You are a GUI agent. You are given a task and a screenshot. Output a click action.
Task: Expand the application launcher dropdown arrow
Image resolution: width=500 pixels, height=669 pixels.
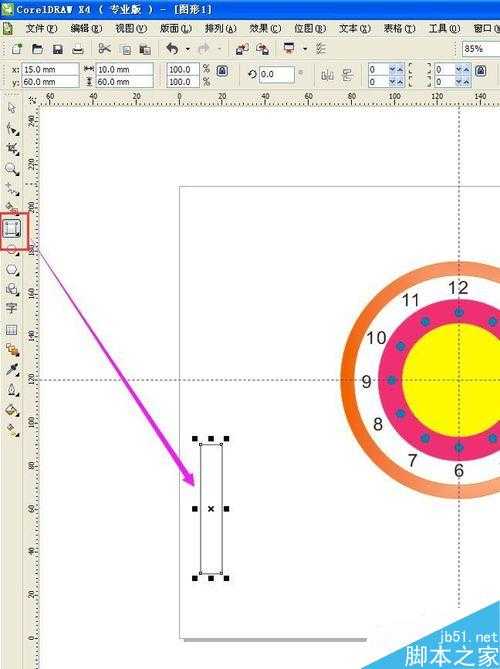click(305, 49)
